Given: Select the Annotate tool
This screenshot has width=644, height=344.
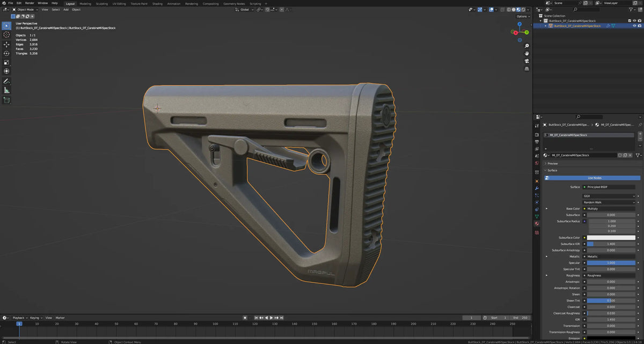Looking at the screenshot, I should (x=6, y=81).
